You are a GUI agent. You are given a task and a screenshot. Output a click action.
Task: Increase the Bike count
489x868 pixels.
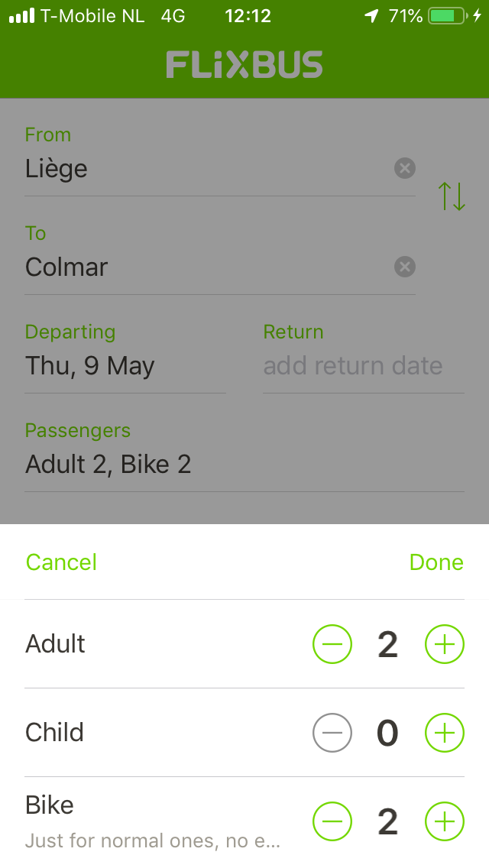(x=444, y=822)
